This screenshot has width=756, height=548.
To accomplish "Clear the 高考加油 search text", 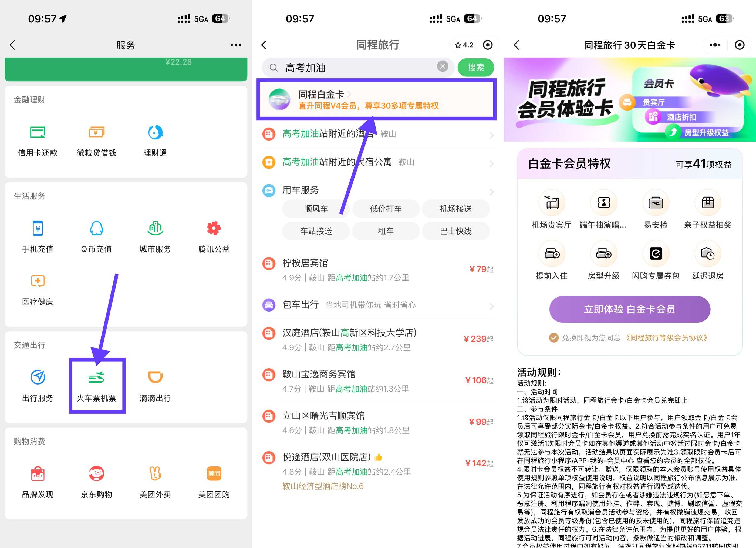I will (x=442, y=66).
